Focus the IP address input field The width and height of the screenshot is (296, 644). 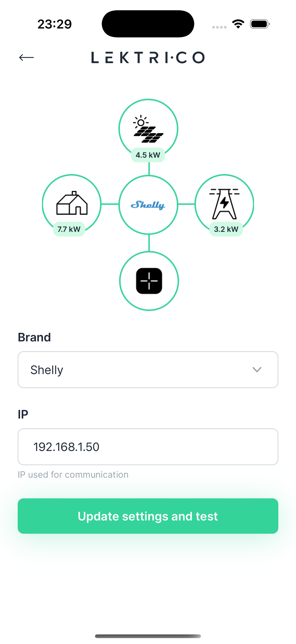pyautogui.click(x=148, y=447)
